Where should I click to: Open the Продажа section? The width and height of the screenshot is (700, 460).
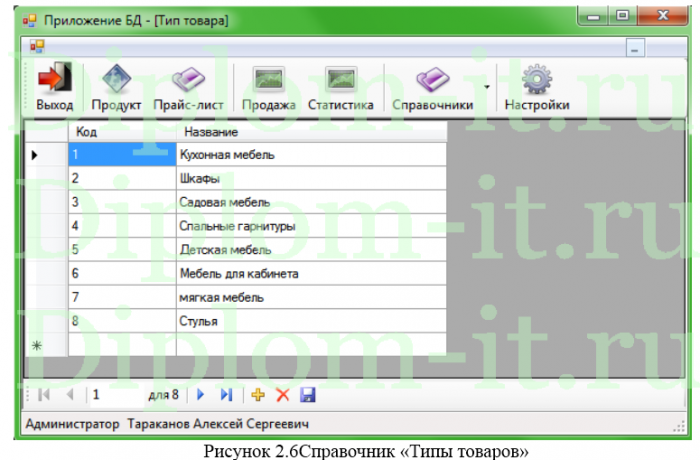(268, 87)
